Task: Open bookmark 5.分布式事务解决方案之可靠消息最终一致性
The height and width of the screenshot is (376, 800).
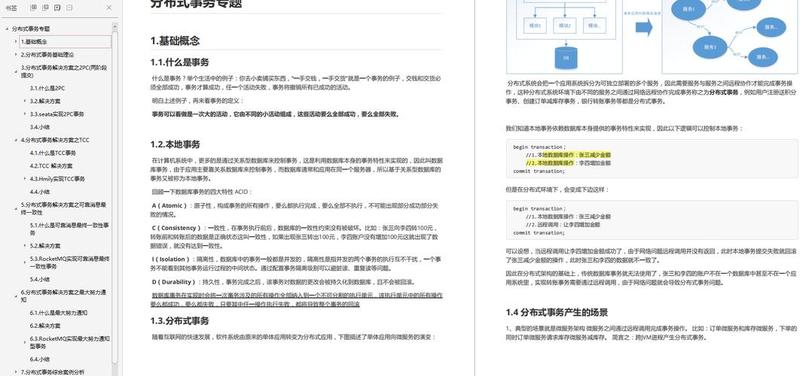Action: coord(64,208)
